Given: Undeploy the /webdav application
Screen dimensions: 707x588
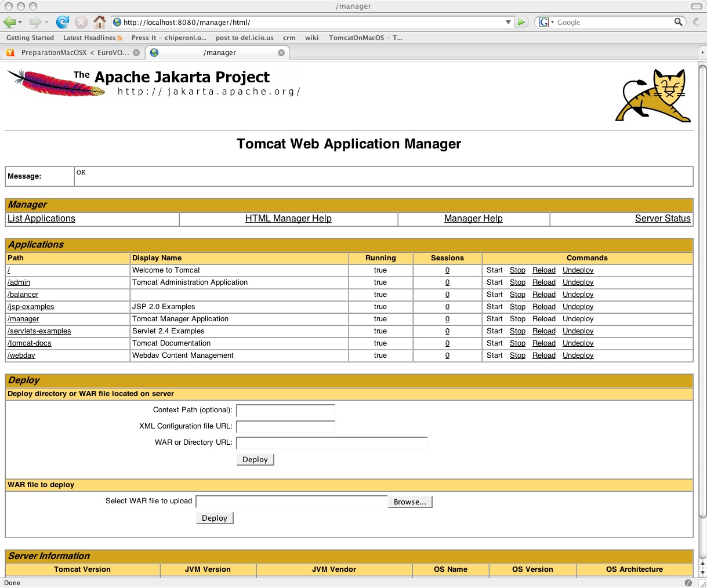Looking at the screenshot, I should click(x=578, y=355).
